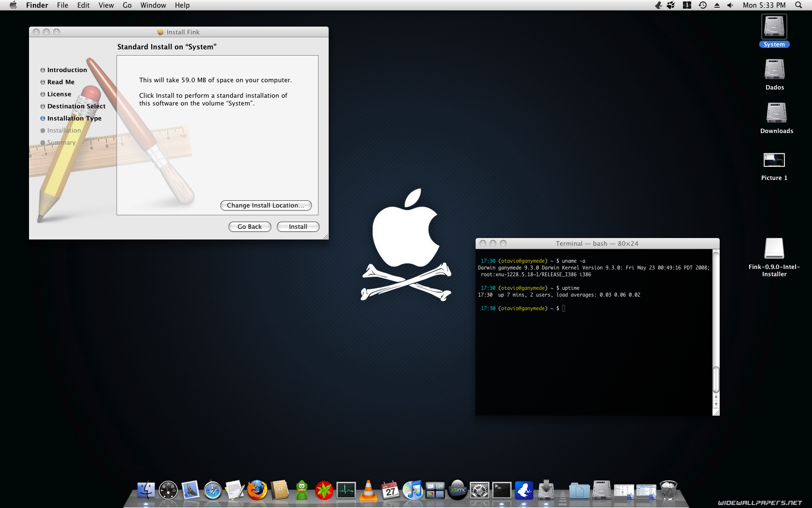The image size is (812, 508).
Task: Open Spotlight search in menu bar
Action: pos(798,5)
